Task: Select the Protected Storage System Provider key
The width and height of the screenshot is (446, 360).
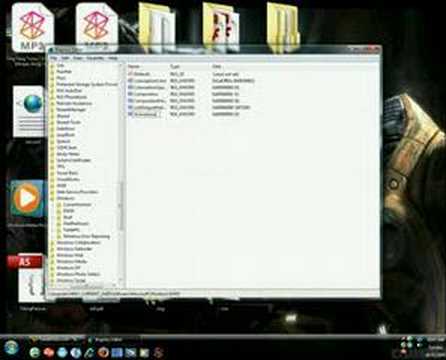Action: pyautogui.click(x=87, y=84)
